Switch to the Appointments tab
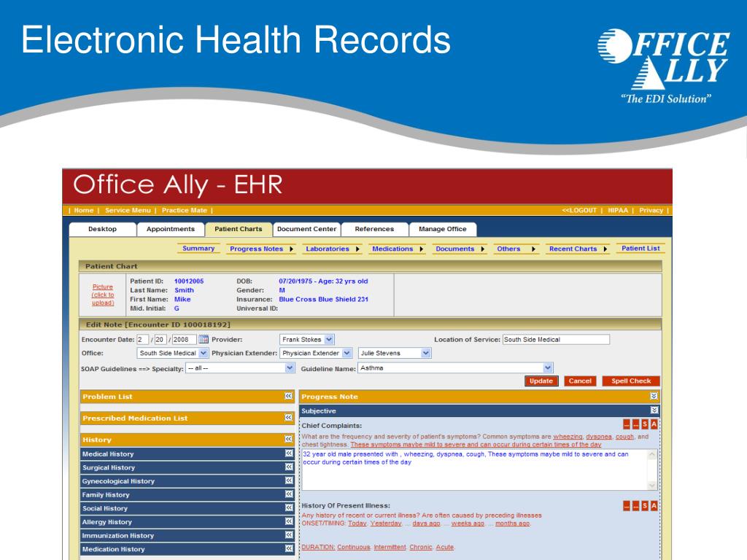 click(171, 229)
